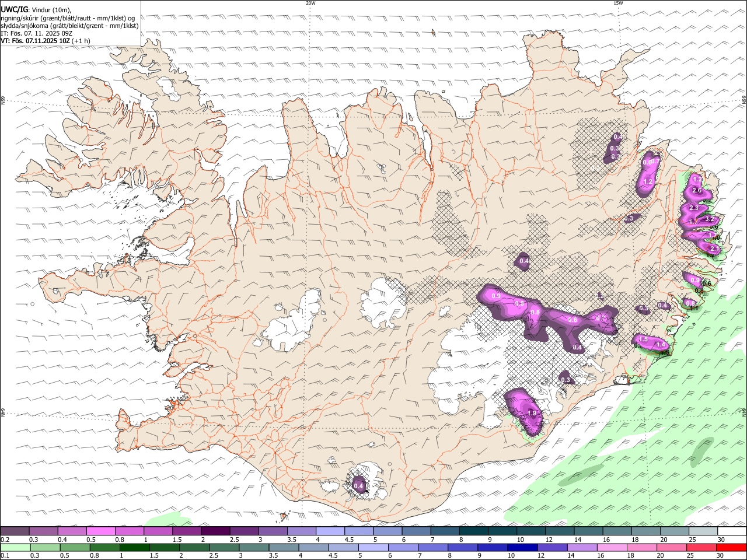This screenshot has width=747, height=560.
Task: Click the 0.9 value at the western end of the central snow band
Action: (x=496, y=296)
